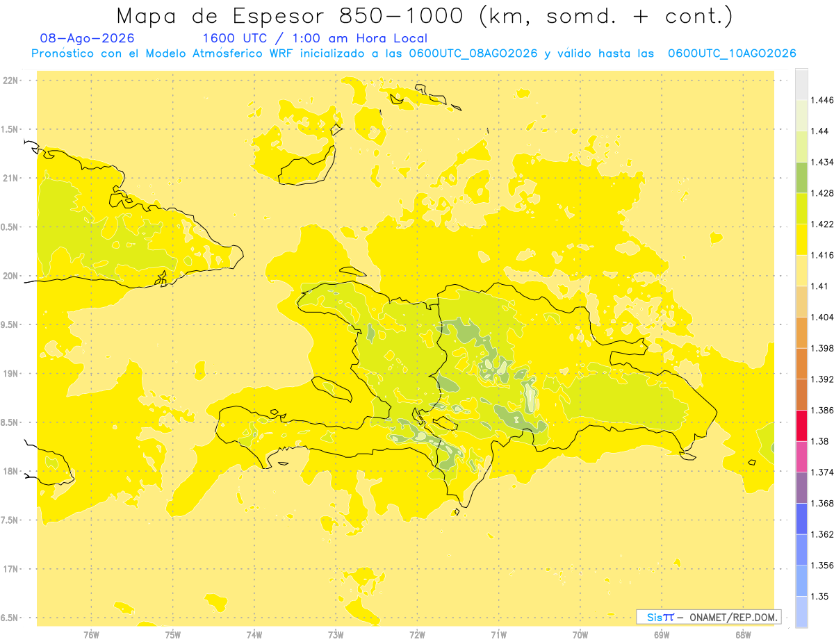Click the '18N' latitude label

pos(11,471)
